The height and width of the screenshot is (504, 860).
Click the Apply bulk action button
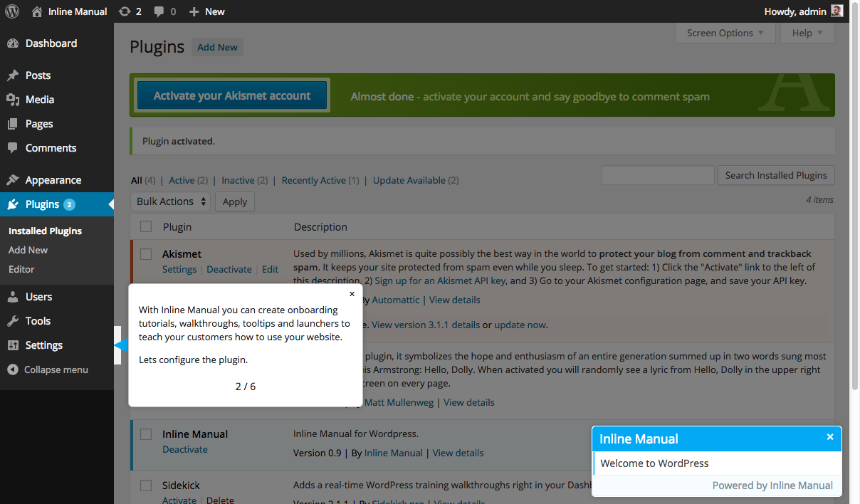pos(235,201)
